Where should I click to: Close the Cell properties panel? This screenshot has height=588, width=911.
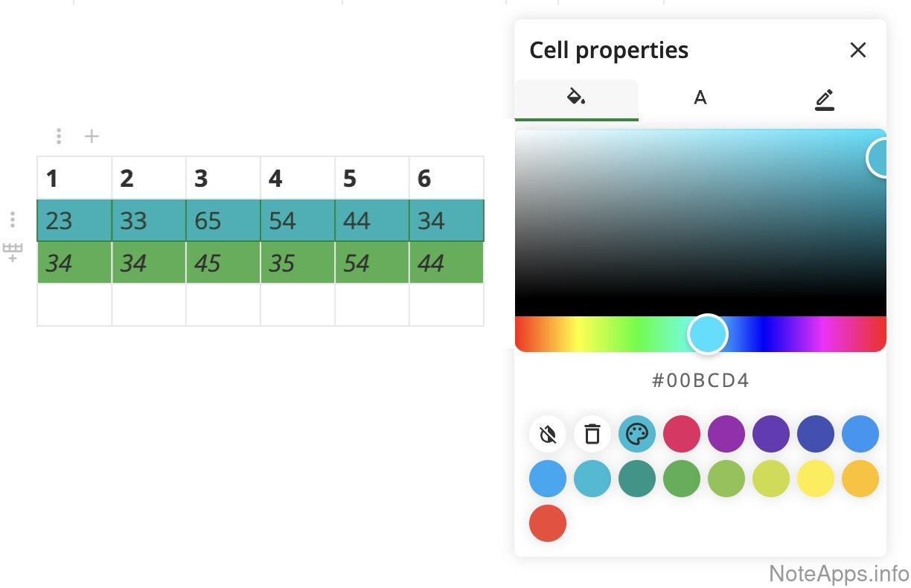[858, 50]
